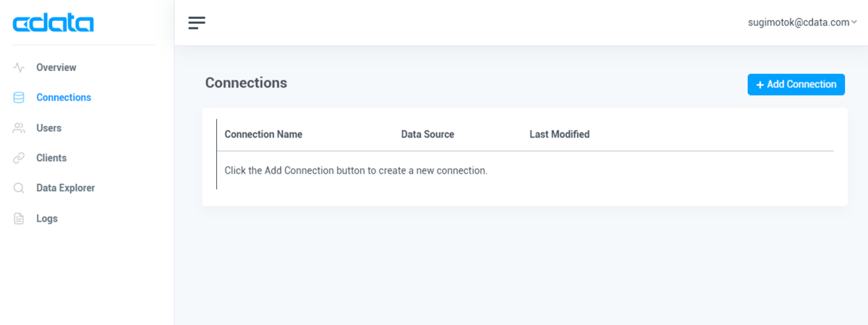The image size is (868, 325).
Task: Click the Overview pulse icon
Action: 19,67
